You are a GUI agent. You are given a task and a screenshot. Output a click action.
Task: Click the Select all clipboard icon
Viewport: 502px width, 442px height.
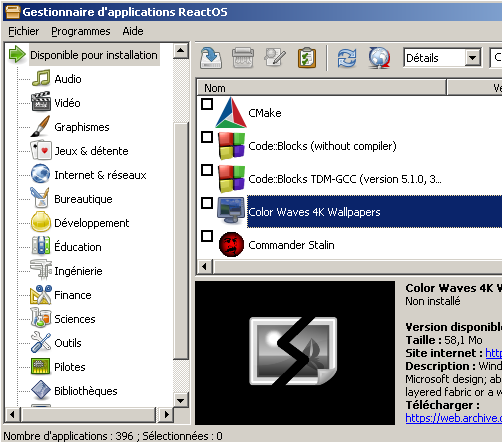pyautogui.click(x=307, y=58)
